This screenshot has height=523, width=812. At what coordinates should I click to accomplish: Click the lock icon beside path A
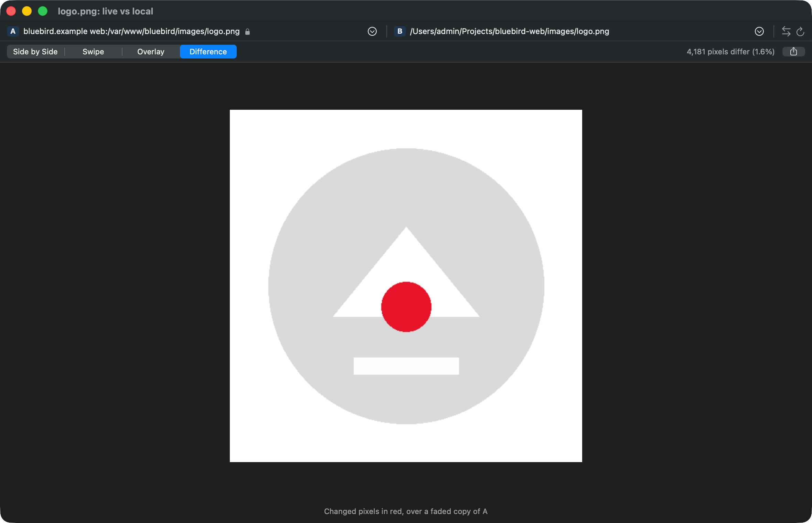click(x=247, y=32)
